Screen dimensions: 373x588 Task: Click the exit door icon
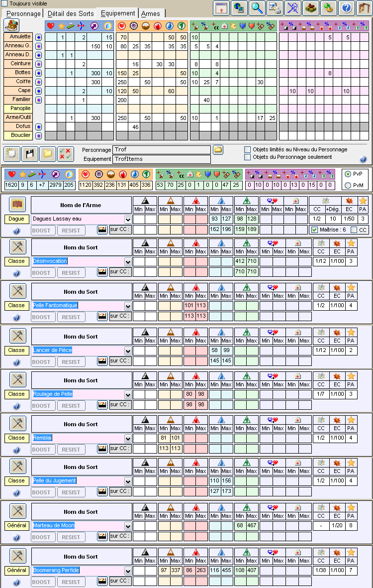tap(364, 8)
